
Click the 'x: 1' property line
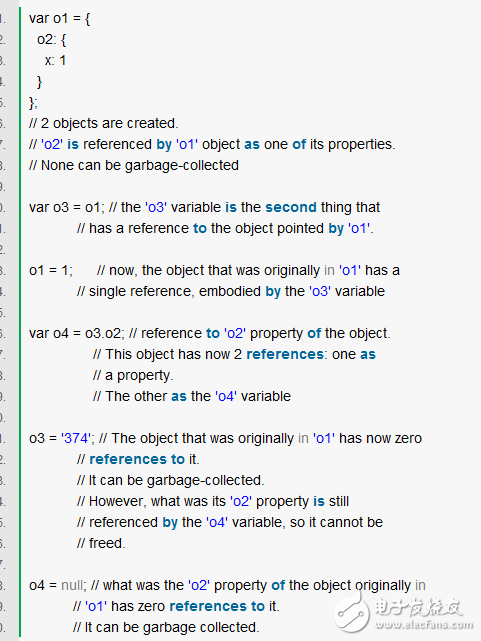click(56, 61)
